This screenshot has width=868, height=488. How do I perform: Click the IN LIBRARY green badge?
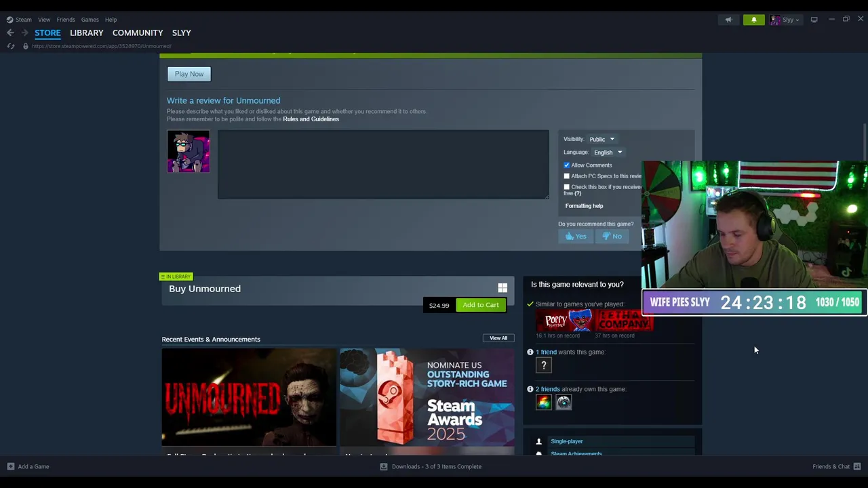(x=176, y=277)
